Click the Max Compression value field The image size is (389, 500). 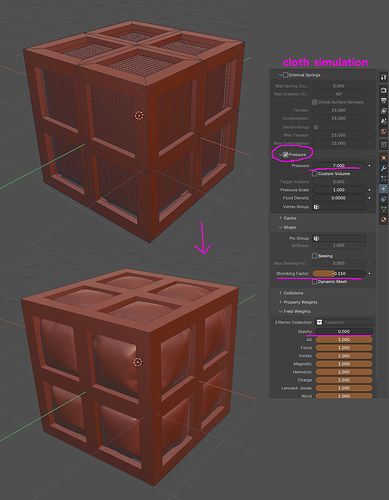(339, 143)
